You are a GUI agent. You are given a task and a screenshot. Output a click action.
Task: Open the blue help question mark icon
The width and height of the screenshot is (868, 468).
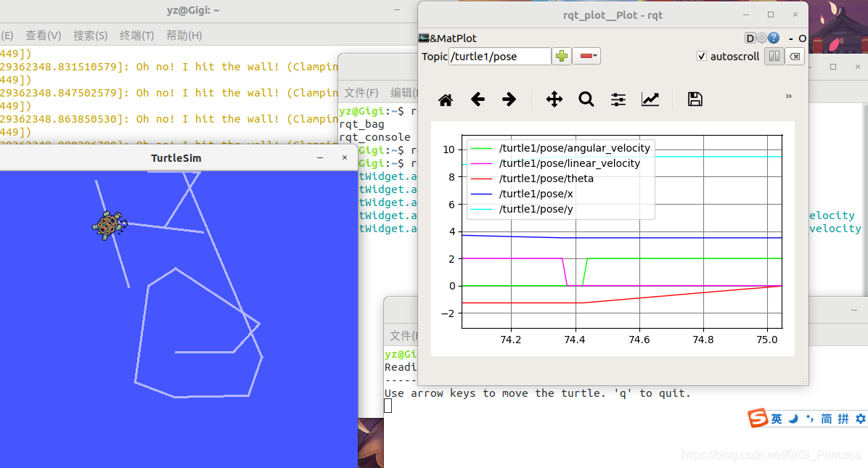click(774, 38)
